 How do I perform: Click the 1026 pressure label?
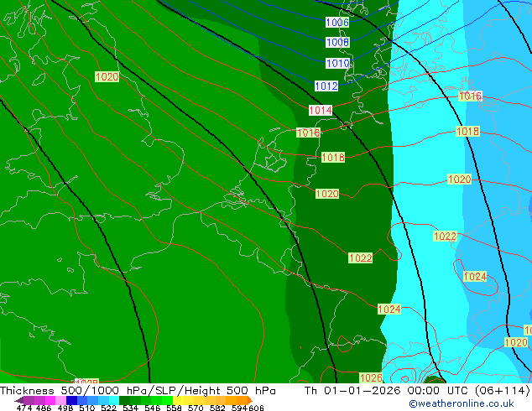pos(371,377)
